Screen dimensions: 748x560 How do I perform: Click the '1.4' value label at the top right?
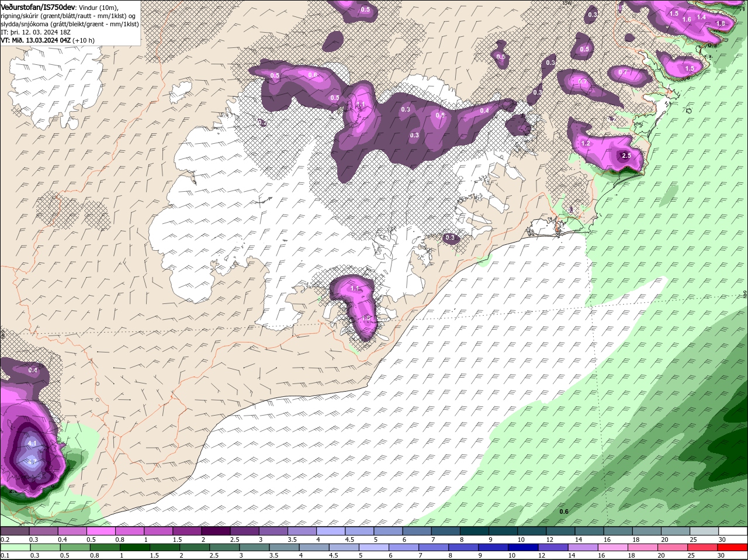tap(701, 17)
